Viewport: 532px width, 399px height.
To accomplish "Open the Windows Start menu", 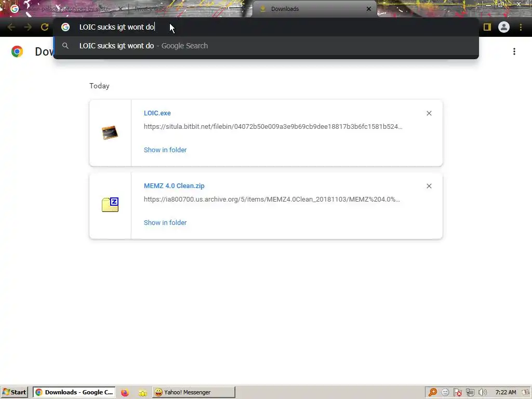I will 14,392.
